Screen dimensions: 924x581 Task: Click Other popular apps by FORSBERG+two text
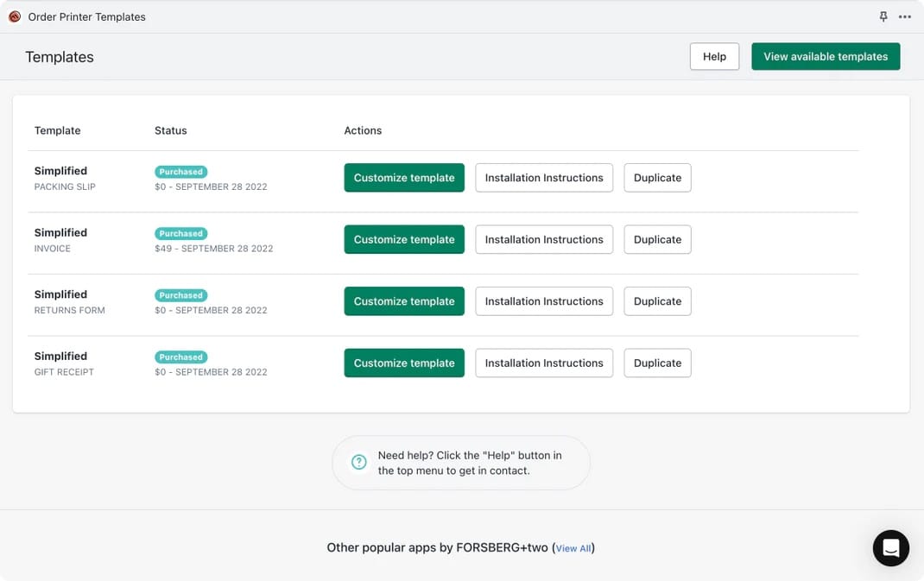point(437,547)
